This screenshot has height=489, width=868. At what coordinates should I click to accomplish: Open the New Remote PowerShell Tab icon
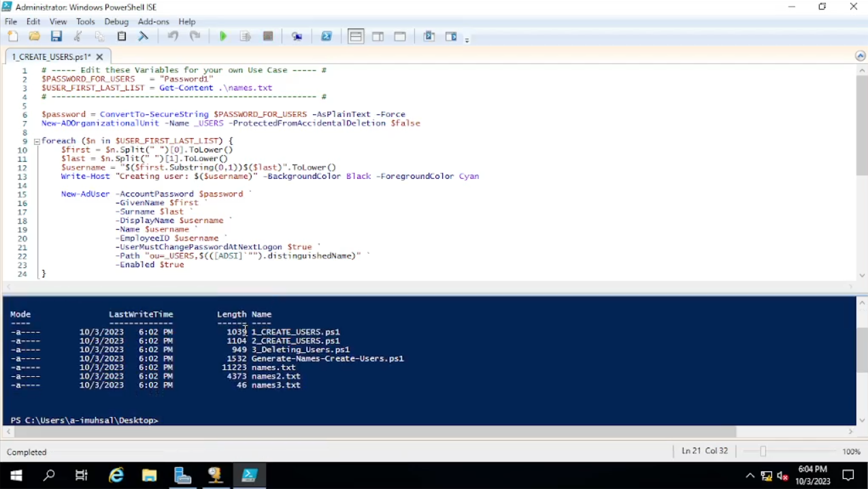(297, 37)
